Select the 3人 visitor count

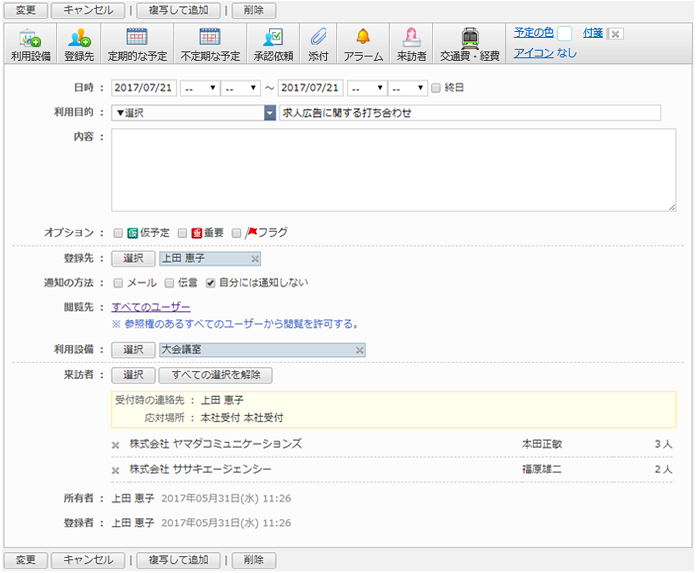coord(663,444)
